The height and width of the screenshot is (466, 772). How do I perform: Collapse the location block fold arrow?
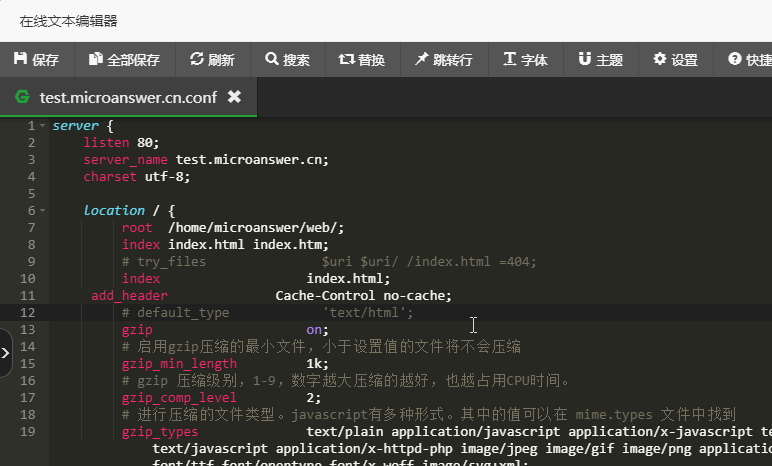(x=42, y=211)
